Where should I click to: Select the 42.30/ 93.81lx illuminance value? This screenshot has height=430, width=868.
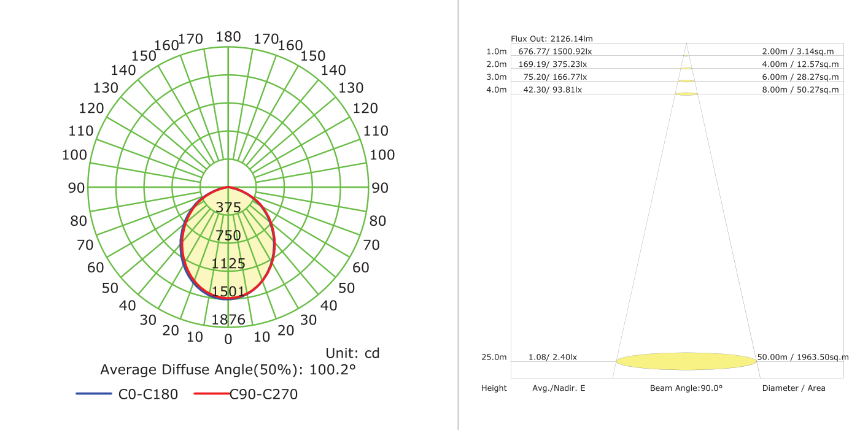point(552,90)
